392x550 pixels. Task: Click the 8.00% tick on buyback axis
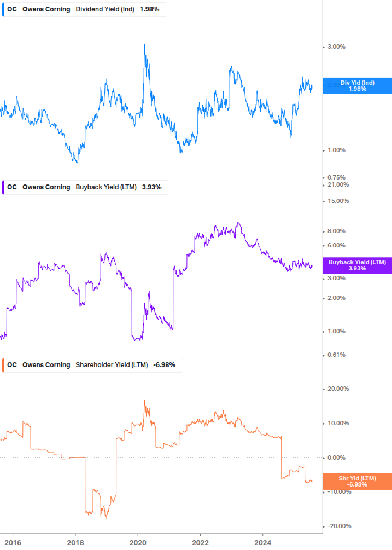tap(336, 231)
